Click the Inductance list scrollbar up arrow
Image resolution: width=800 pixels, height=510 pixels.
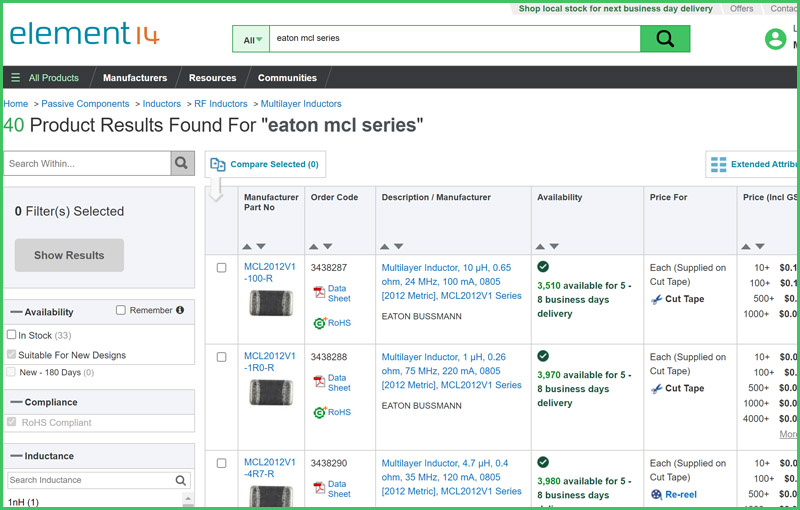(188, 499)
